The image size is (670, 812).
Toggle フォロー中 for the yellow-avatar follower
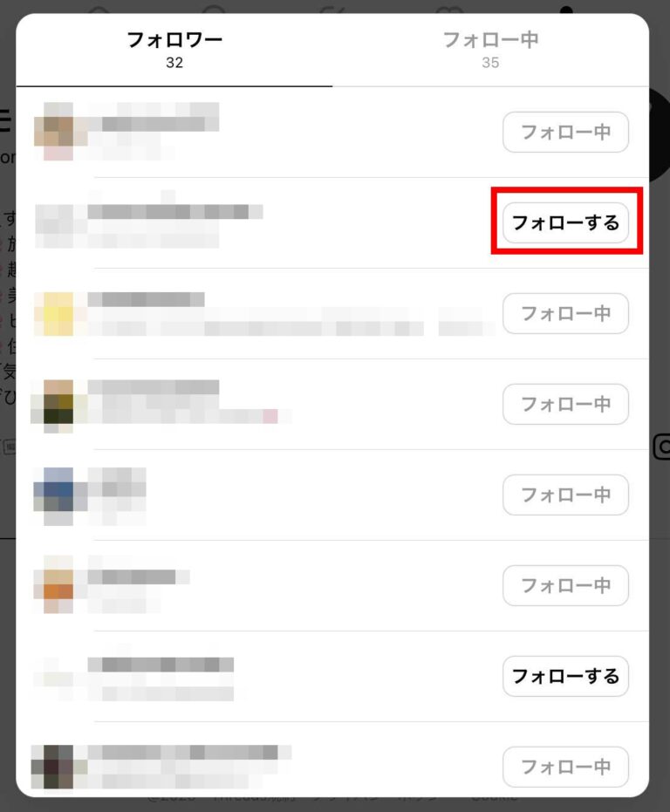point(565,313)
